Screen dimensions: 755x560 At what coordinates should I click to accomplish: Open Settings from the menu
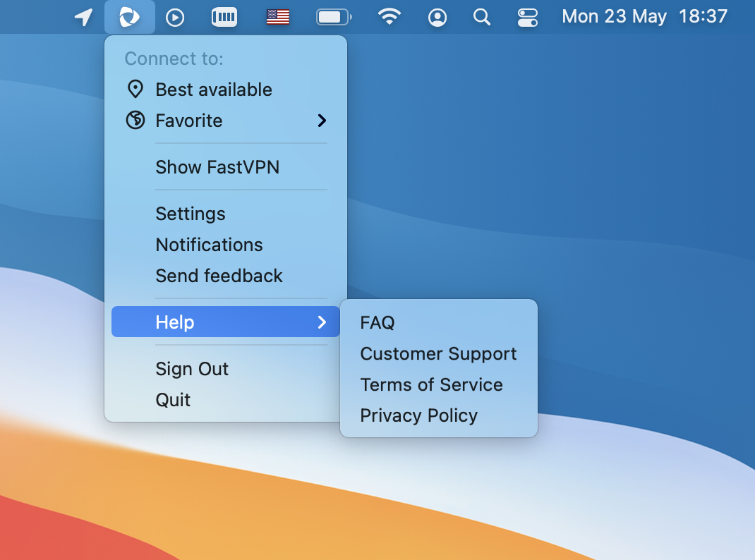[x=225, y=214]
